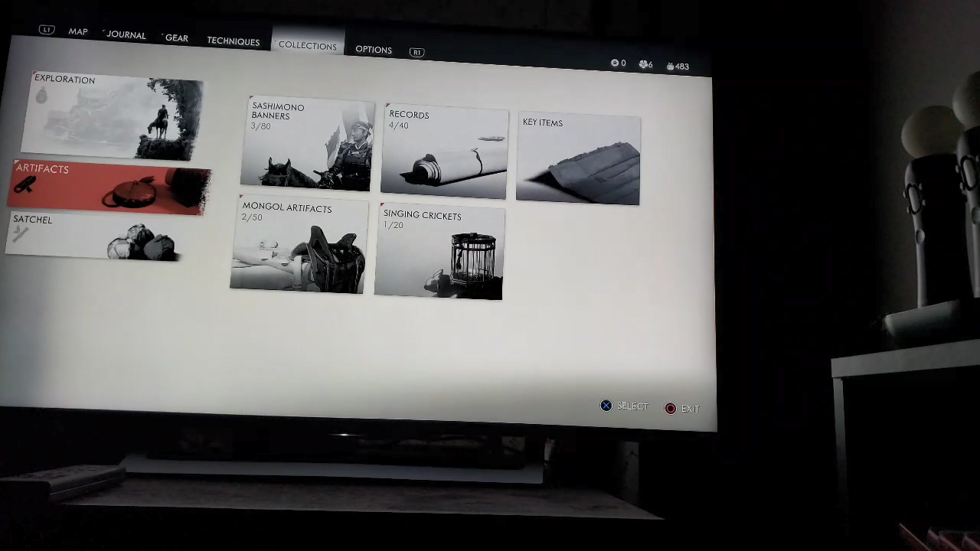
Task: Click the flower counter icon showing 6
Action: point(643,64)
